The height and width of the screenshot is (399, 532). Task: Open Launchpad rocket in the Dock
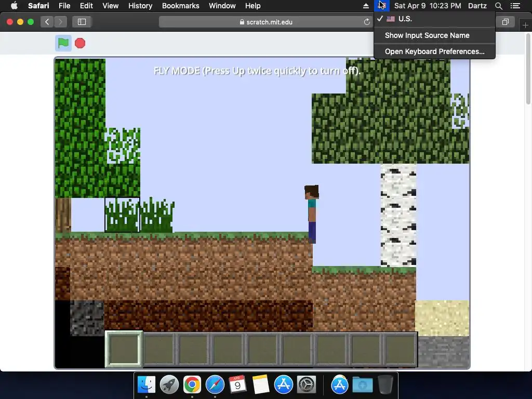coord(169,384)
